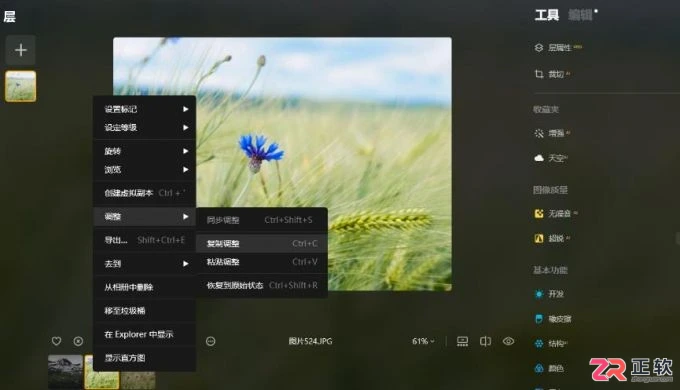This screenshot has height=390, width=680.
Task: Open the 超锐 supersharp tool
Action: tap(552, 238)
